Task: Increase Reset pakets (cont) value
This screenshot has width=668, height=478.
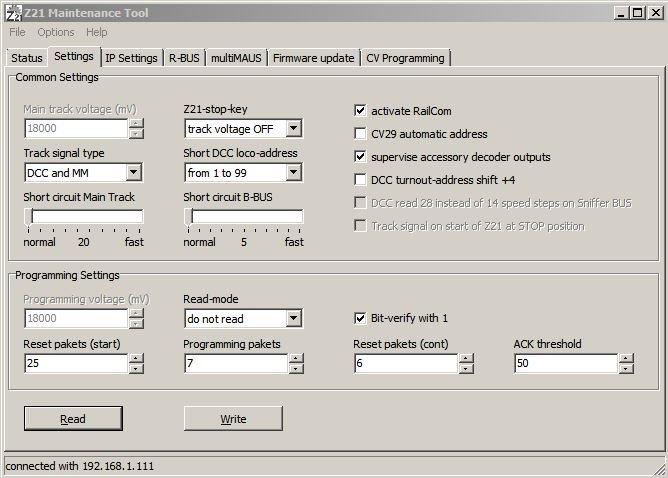Action: click(466, 358)
